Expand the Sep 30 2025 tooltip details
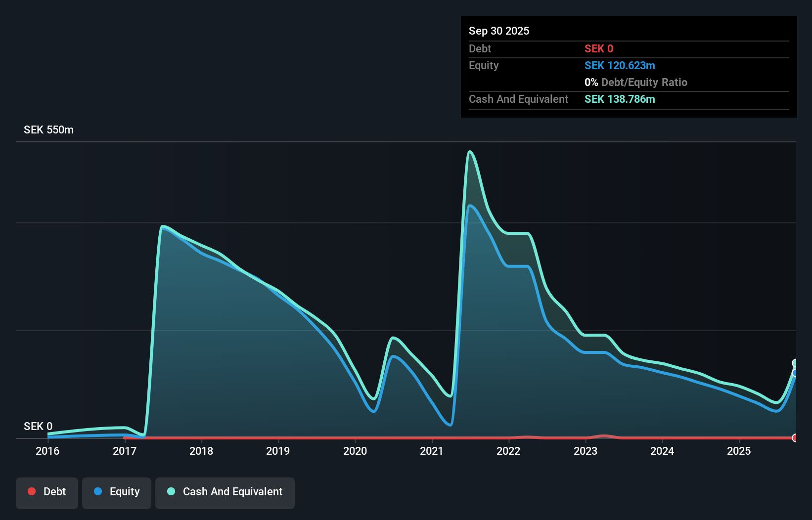This screenshot has height=520, width=812. coord(499,31)
